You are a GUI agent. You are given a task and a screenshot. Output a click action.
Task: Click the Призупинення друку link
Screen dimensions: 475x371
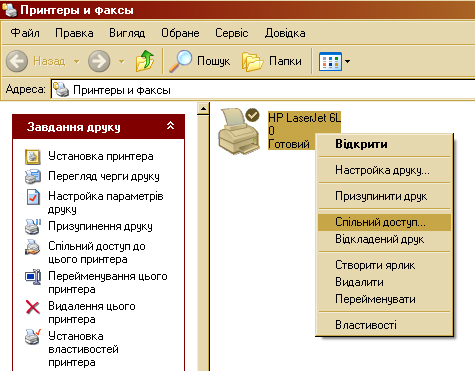click(x=100, y=226)
